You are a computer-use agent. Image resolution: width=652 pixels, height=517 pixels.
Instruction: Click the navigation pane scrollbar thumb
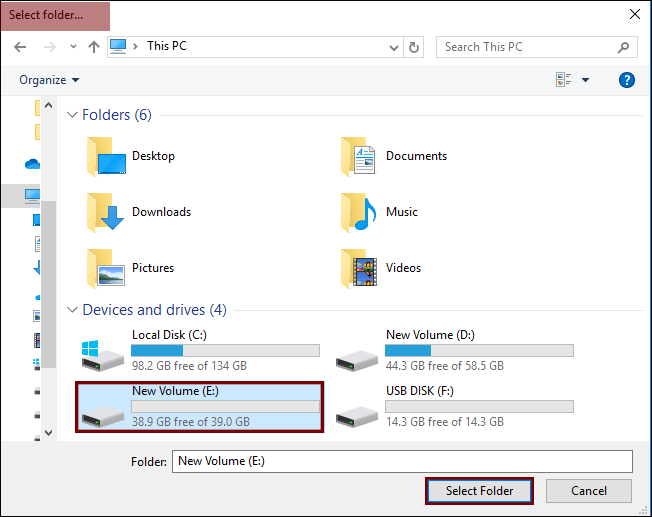[x=49, y=284]
